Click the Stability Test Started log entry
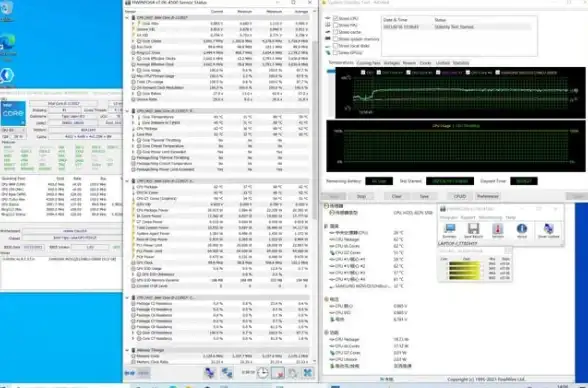This screenshot has width=588, height=388. pyautogui.click(x=457, y=27)
